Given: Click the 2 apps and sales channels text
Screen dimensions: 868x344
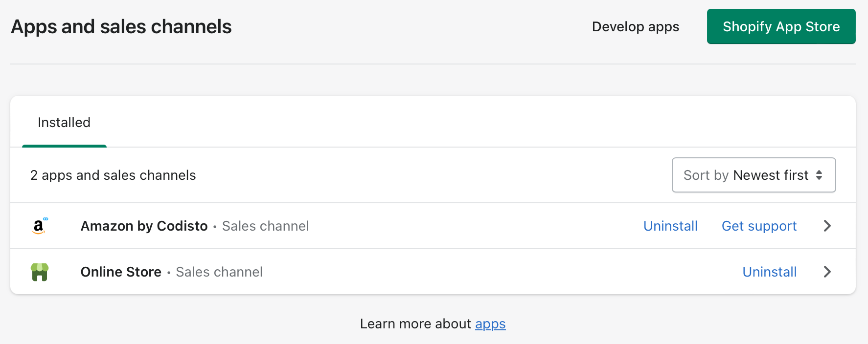Looking at the screenshot, I should [113, 175].
